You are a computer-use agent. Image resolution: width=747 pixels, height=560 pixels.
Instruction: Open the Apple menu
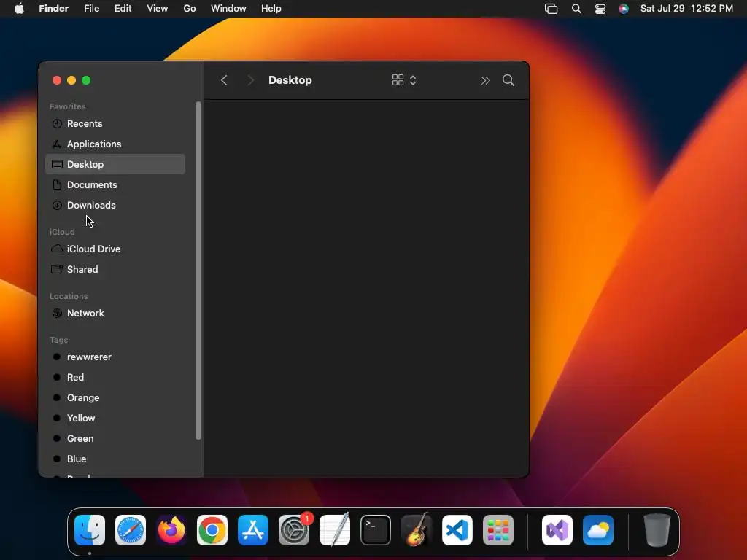[19, 9]
